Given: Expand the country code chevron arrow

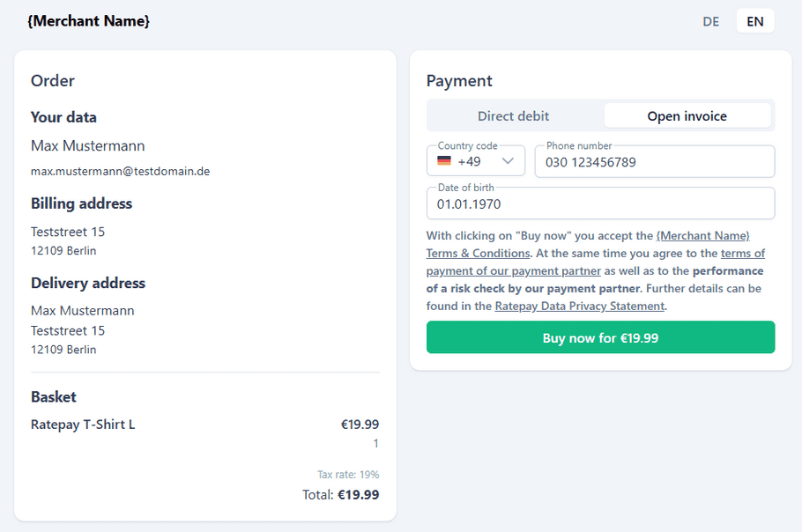Looking at the screenshot, I should (x=508, y=161).
